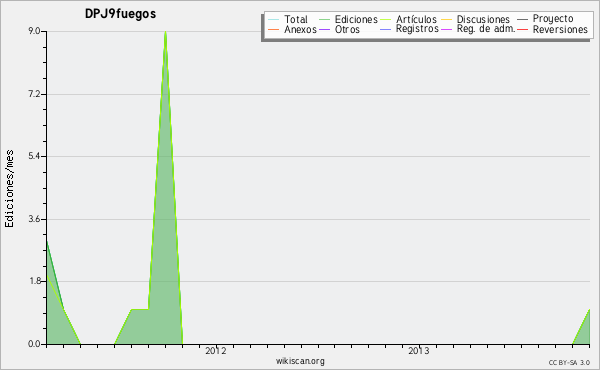Screen dimensions: 600x370
Task: Select the Artículos legend entry
Action: point(408,19)
